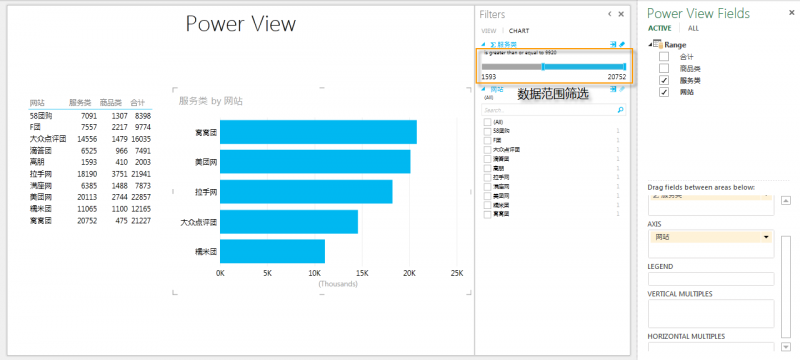
Task: Click the 网站 filter heading
Action: [497, 89]
